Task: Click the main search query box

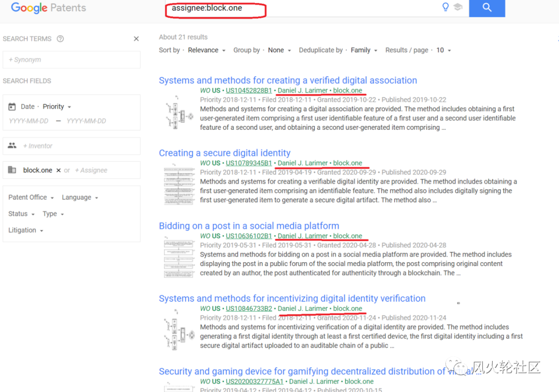Action: pyautogui.click(x=300, y=8)
